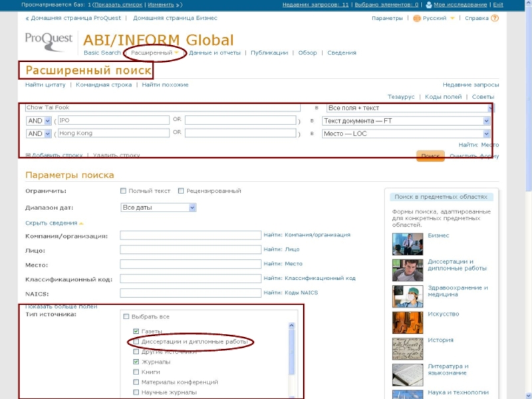Image resolution: width=532 pixels, height=399 pixels.
Task: Click the orange Поиск search button
Action: 430,156
